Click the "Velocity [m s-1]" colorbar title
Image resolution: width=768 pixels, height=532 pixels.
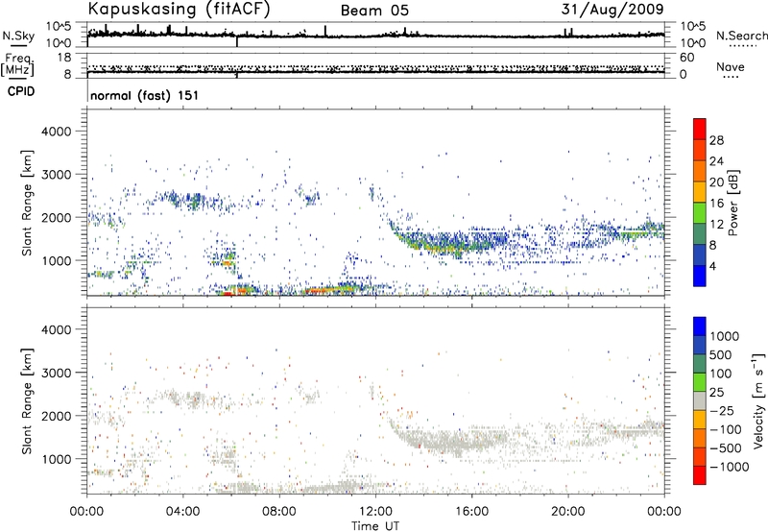758,400
